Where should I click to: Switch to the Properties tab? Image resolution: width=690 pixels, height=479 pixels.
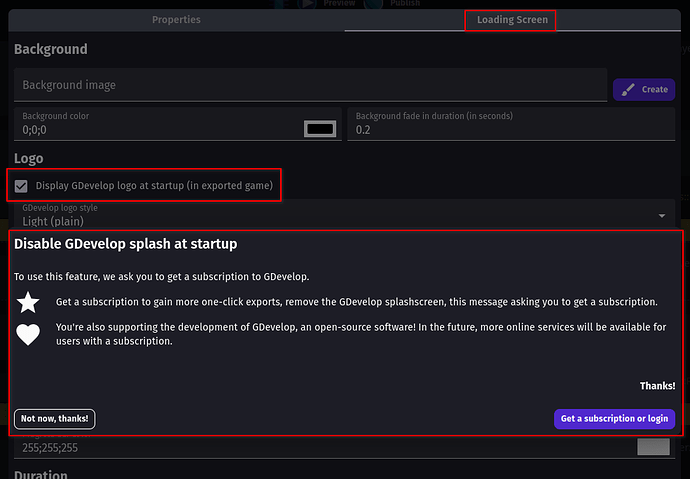coord(176,19)
